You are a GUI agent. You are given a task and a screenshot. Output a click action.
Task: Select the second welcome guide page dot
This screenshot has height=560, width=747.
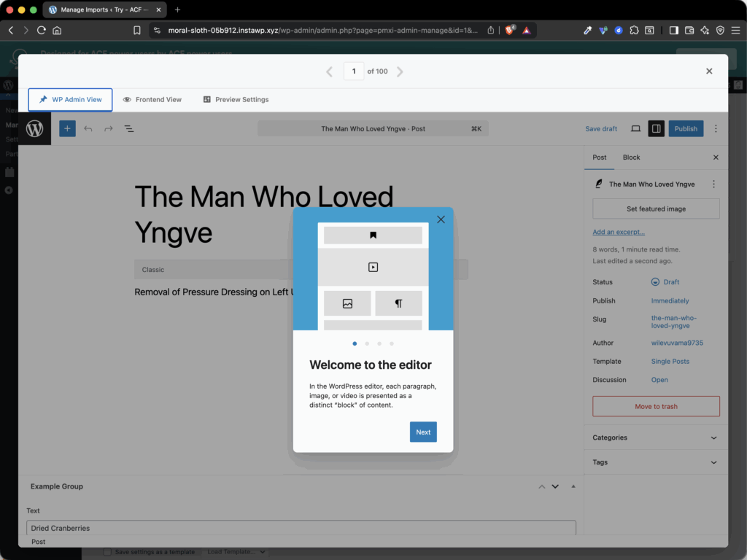point(367,344)
